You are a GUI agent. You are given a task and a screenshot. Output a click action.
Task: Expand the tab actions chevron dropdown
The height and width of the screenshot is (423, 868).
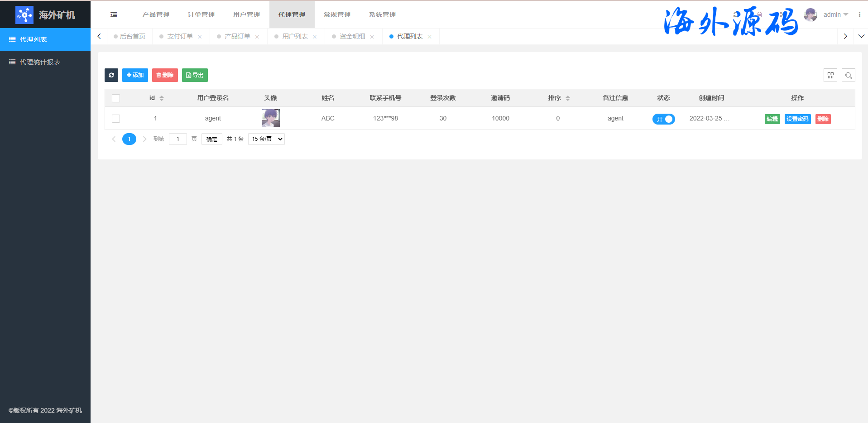tap(861, 36)
